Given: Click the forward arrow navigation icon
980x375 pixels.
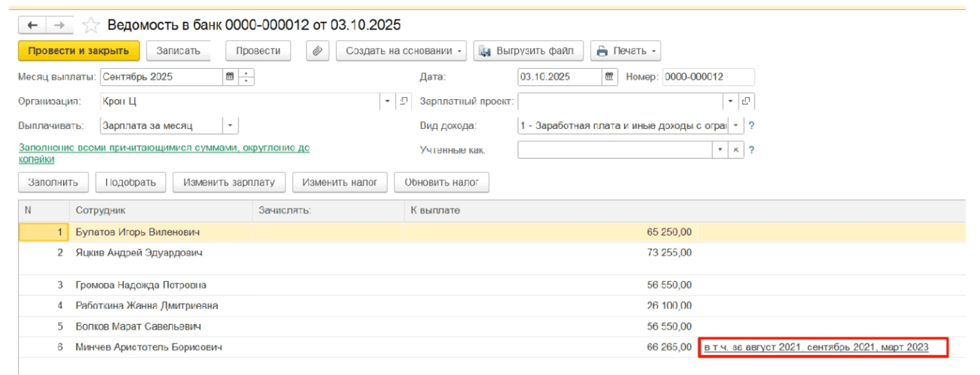Looking at the screenshot, I should pyautogui.click(x=59, y=25).
